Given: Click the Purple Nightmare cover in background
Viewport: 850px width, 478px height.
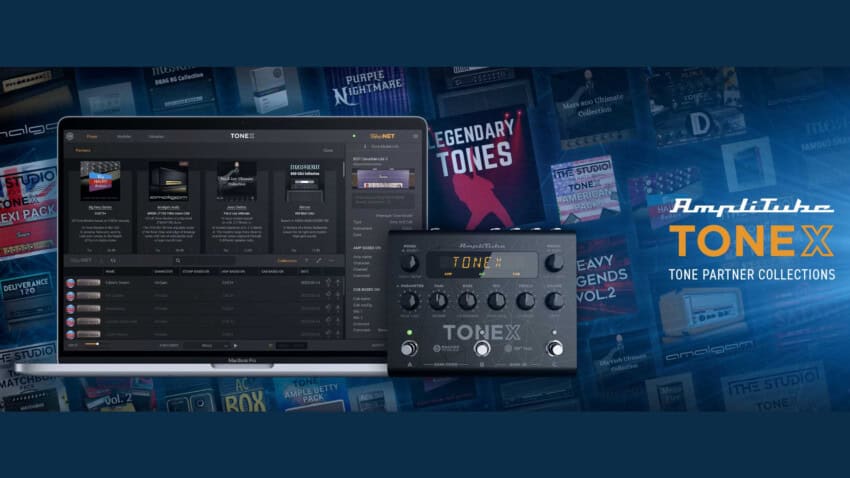Looking at the screenshot, I should 369,88.
